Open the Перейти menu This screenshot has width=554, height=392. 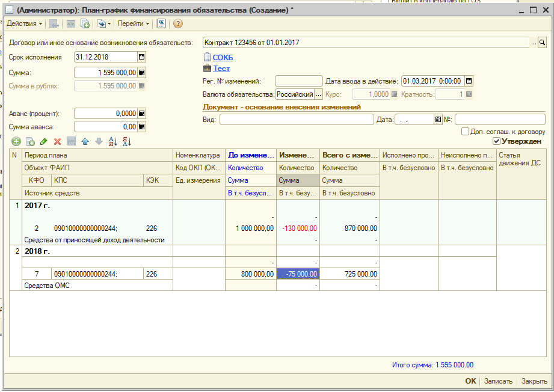pyautogui.click(x=134, y=24)
